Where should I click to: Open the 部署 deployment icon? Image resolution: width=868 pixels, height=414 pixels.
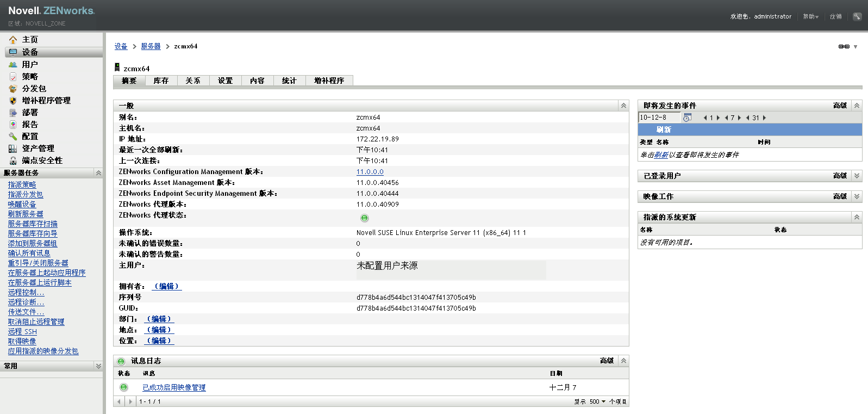click(13, 113)
